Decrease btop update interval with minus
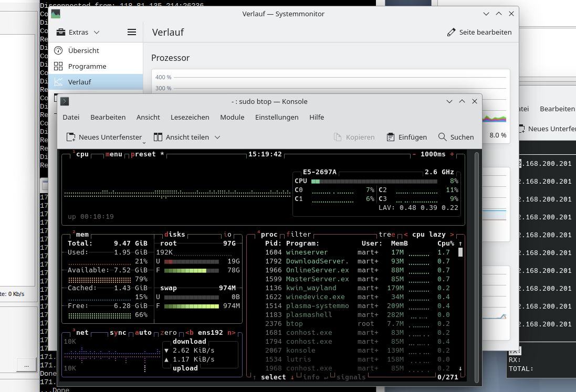Viewport: 576px width, 392px height. click(x=414, y=154)
